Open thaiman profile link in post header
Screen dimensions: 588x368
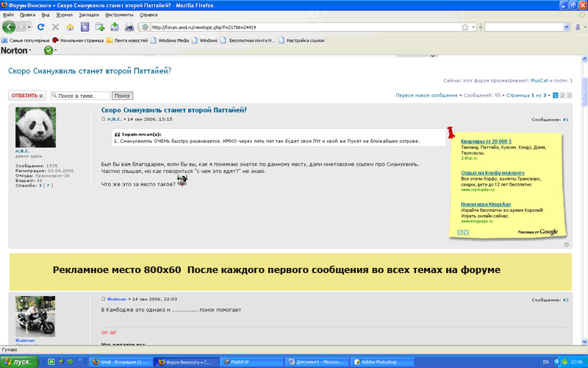[117, 299]
